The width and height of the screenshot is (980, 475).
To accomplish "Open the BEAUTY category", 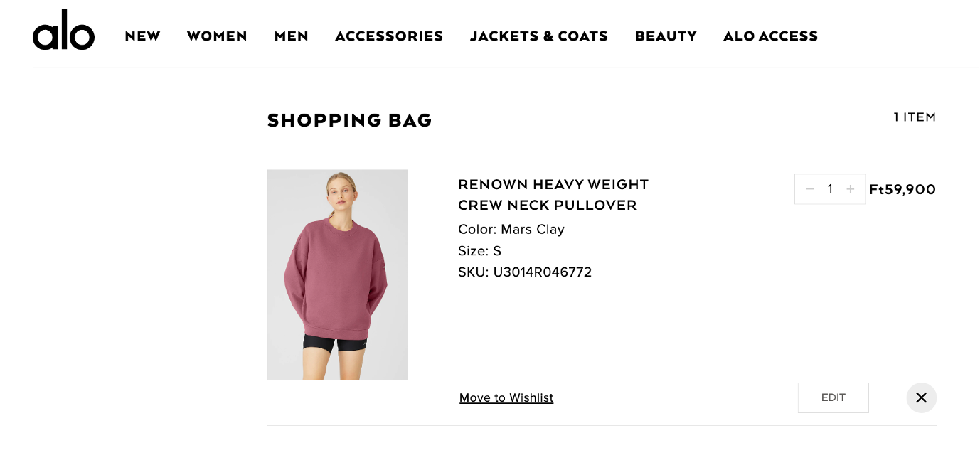I will [x=666, y=36].
